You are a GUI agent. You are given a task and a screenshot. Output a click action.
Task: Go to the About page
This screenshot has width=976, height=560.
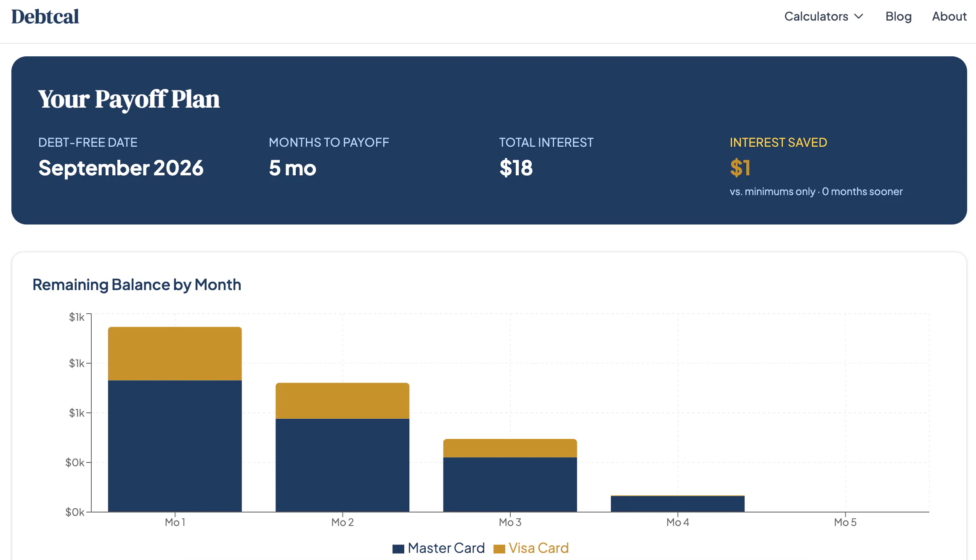(x=949, y=16)
